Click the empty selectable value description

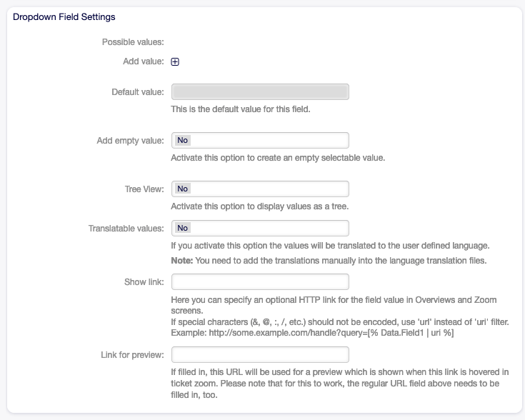pyautogui.click(x=278, y=158)
